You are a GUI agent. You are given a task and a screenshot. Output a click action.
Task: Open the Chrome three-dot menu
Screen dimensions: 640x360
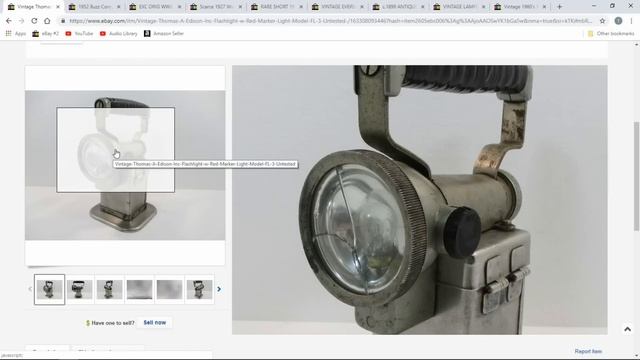[x=632, y=21]
